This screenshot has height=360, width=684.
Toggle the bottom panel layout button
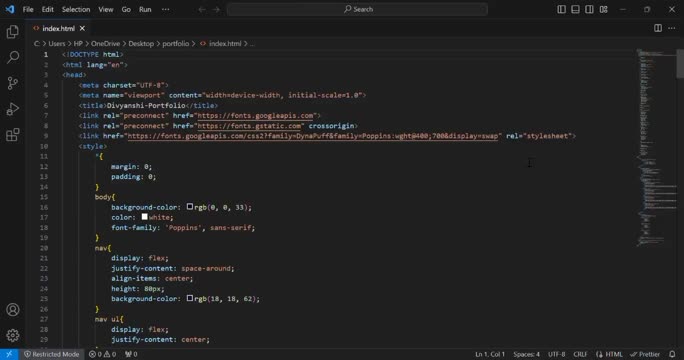pos(575,9)
